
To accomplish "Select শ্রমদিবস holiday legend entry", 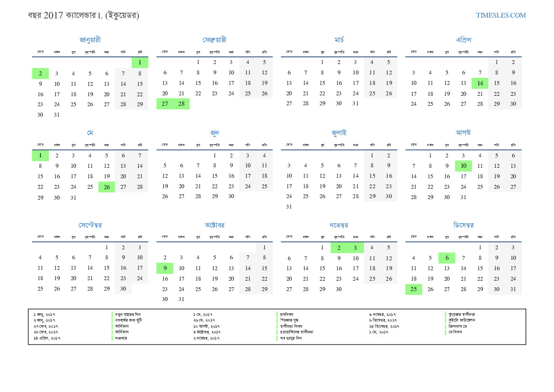I will [288, 314].
